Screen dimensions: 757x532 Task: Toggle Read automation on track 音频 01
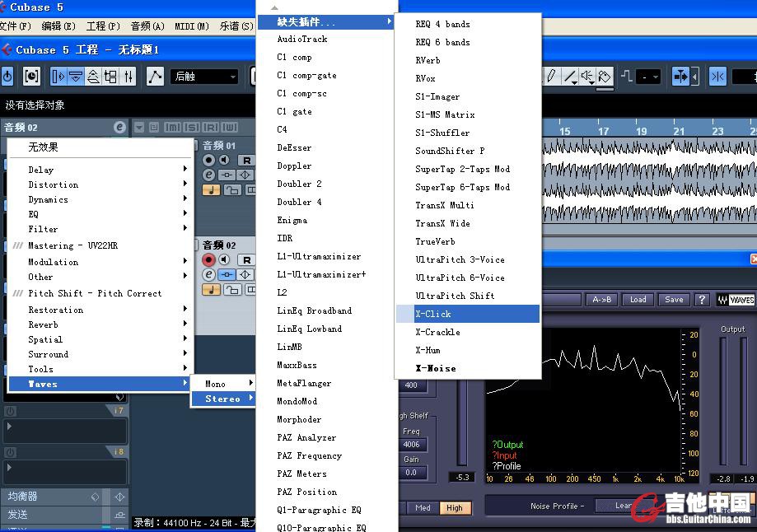pyautogui.click(x=246, y=161)
